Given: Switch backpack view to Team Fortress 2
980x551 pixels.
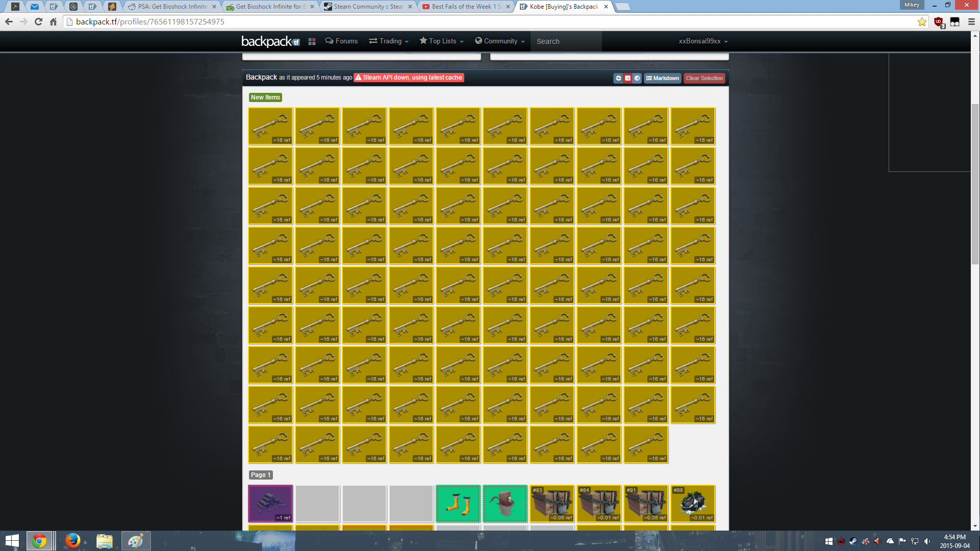Looking at the screenshot, I should pyautogui.click(x=618, y=78).
